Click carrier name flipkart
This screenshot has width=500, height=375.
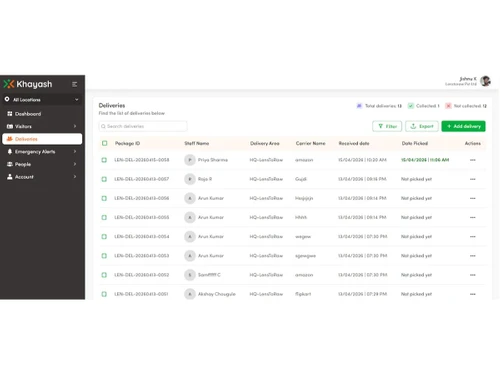point(303,294)
